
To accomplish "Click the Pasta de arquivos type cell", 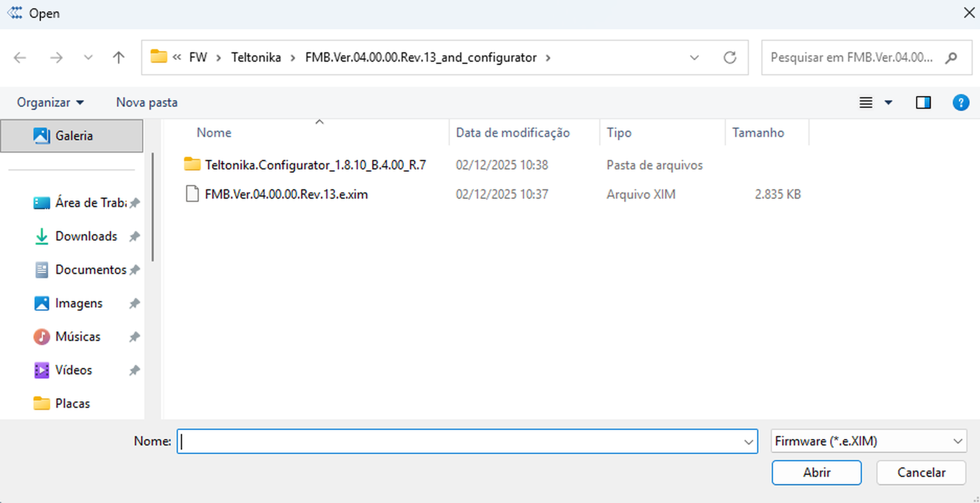I will coord(655,165).
